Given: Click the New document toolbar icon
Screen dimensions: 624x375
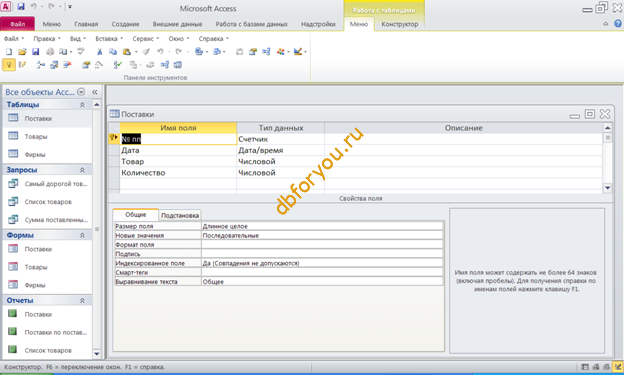Looking at the screenshot, I should coord(9,52).
